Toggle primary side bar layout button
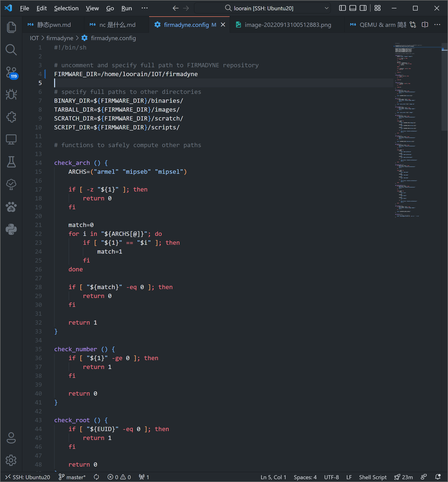Image resolution: width=448 pixels, height=482 pixels. 342,8
